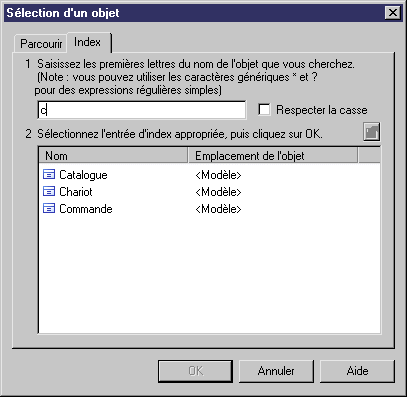Click the empty column header beside Emplacement
Viewport: 407px width, 397px height.
369,156
